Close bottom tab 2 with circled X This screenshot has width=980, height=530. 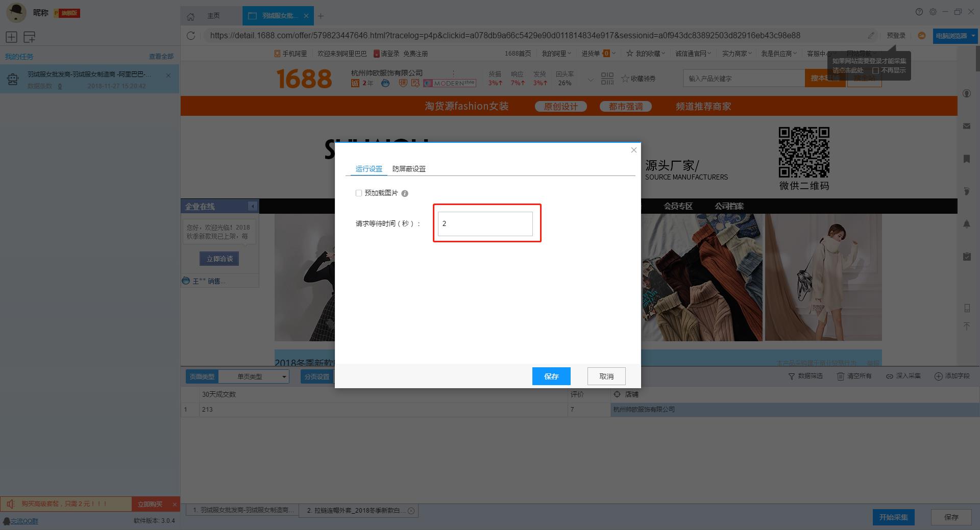point(411,510)
